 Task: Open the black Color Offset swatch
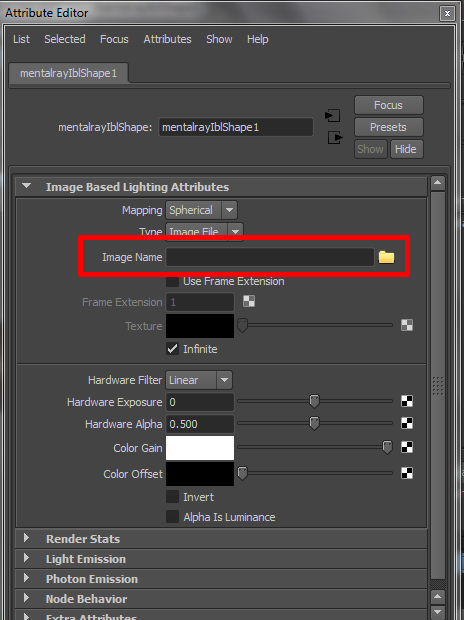(200, 474)
